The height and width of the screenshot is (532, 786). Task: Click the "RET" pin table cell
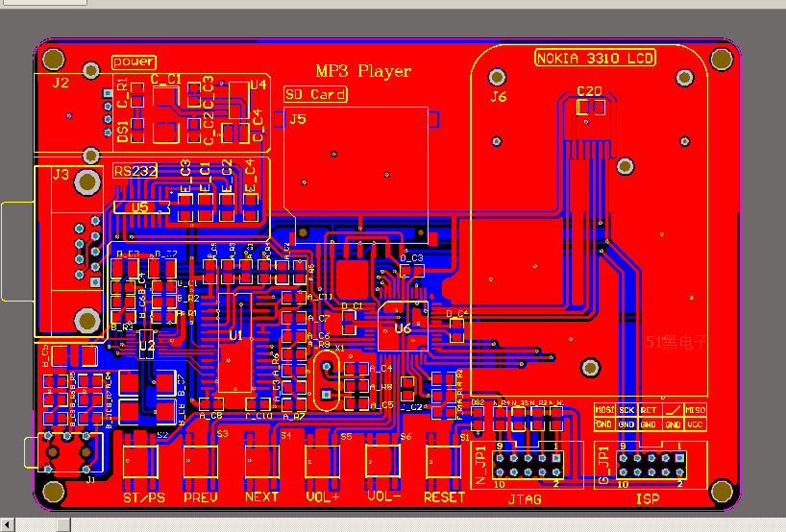[649, 410]
